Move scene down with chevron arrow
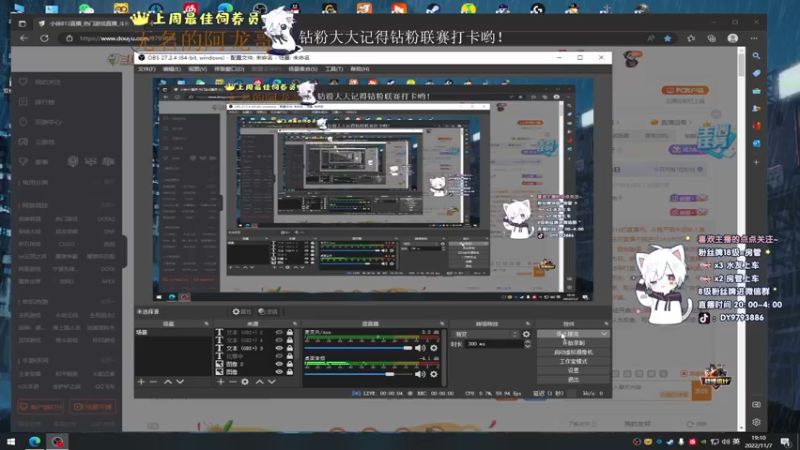The width and height of the screenshot is (800, 450). click(x=180, y=382)
